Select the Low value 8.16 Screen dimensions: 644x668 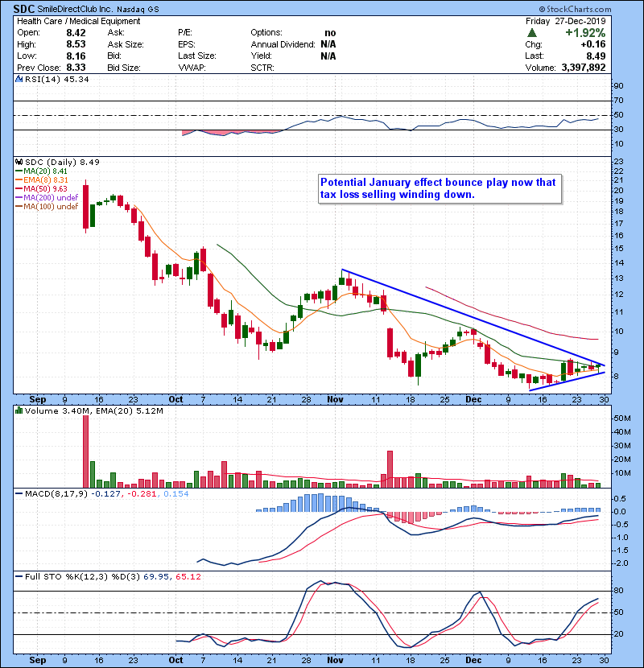pos(76,56)
